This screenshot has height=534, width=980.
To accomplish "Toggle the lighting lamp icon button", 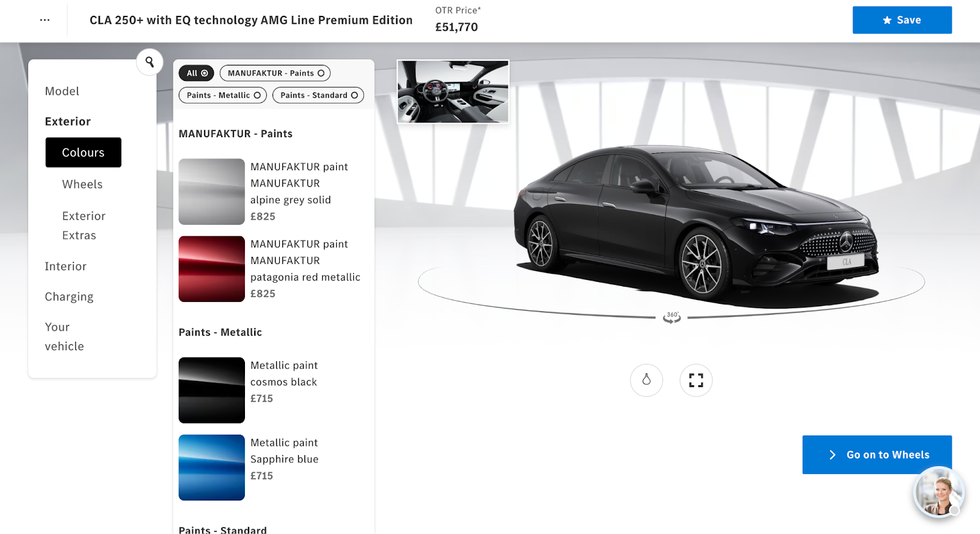I will pyautogui.click(x=646, y=380).
